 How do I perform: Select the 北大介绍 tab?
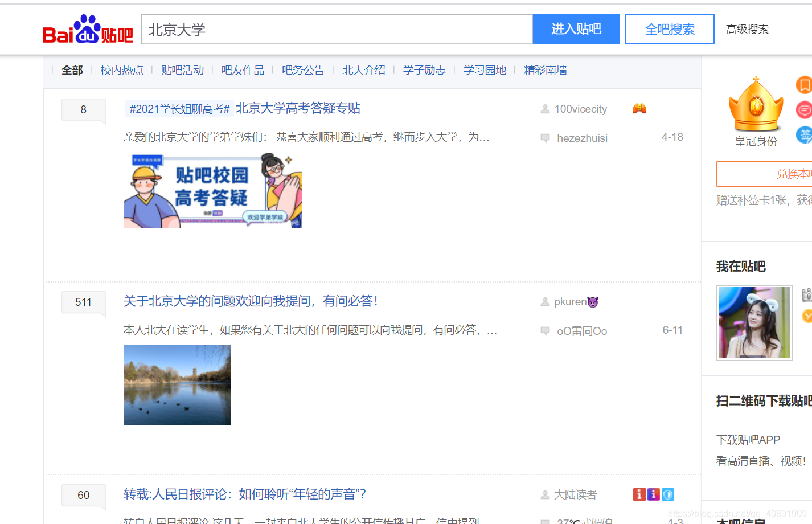pos(364,70)
